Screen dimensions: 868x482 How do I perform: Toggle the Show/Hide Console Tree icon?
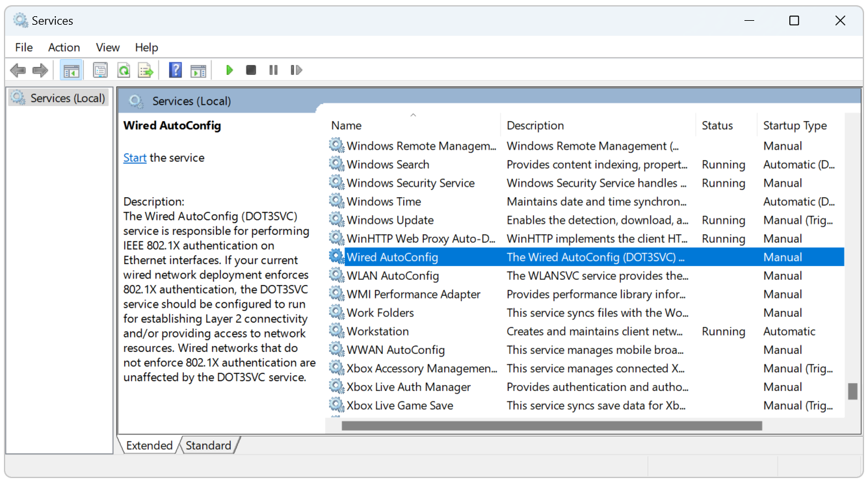(x=71, y=70)
